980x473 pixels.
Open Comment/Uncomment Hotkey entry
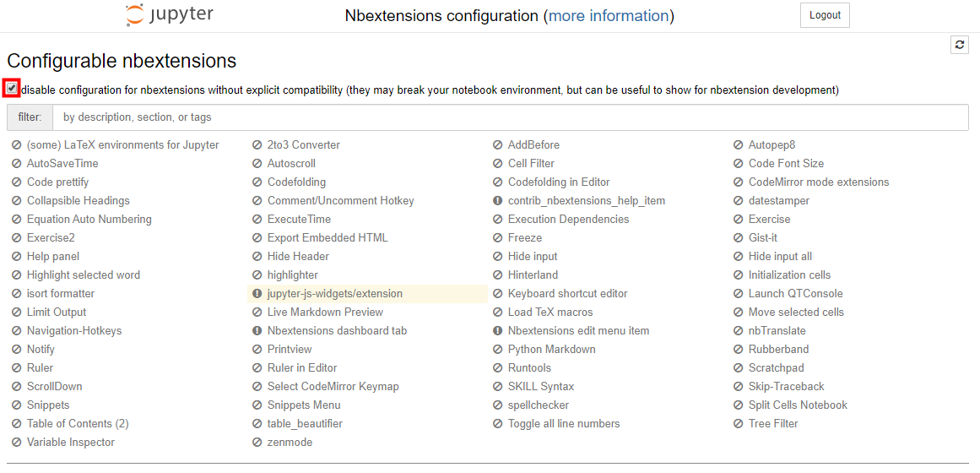click(341, 201)
